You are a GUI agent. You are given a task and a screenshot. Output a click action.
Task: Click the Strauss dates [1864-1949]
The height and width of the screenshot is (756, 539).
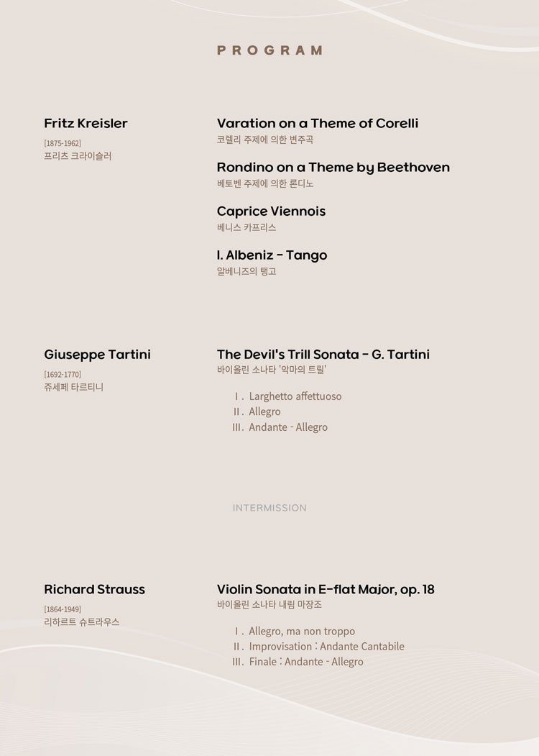(63, 609)
